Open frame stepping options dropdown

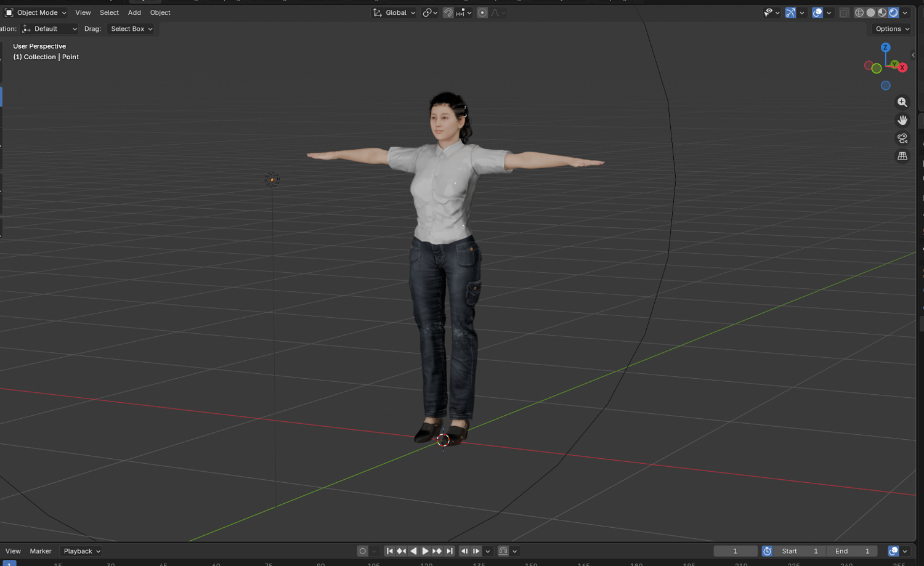click(x=488, y=551)
